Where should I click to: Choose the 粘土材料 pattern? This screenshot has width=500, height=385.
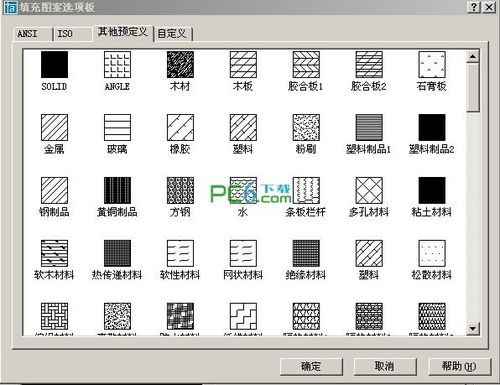pos(432,190)
